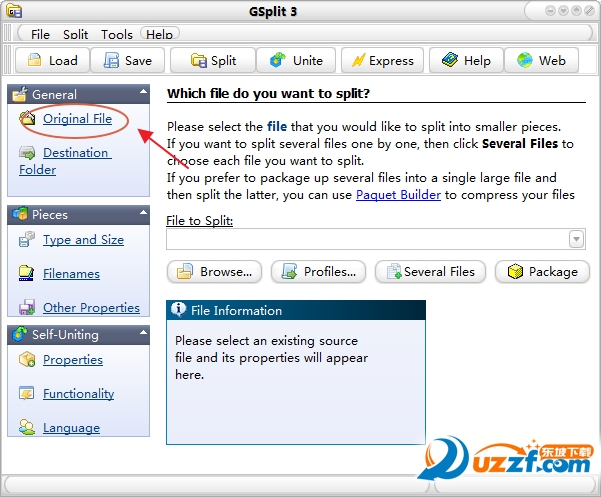Open Type and Size settings link
Screen dimensions: 601x497
(84, 240)
